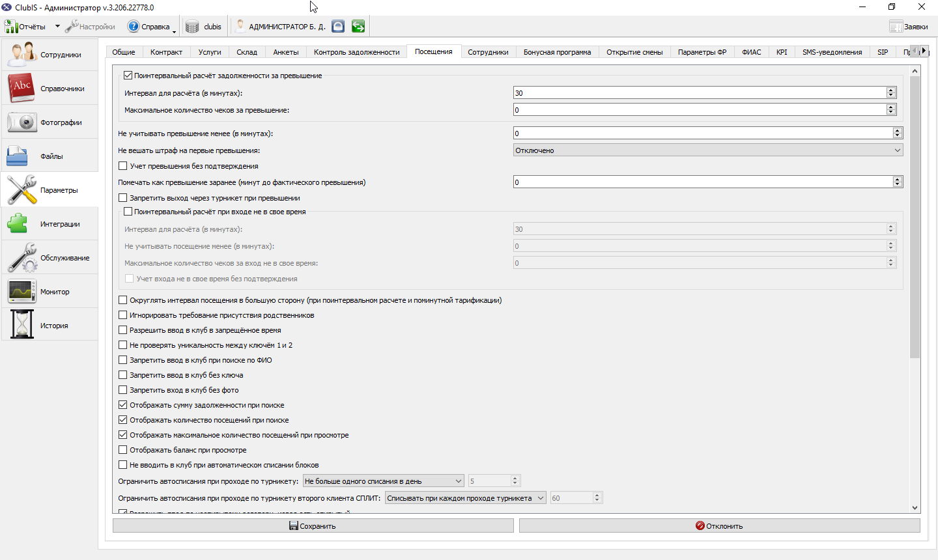Enable Учет превышения без подтверждения checkbox

pos(123,166)
